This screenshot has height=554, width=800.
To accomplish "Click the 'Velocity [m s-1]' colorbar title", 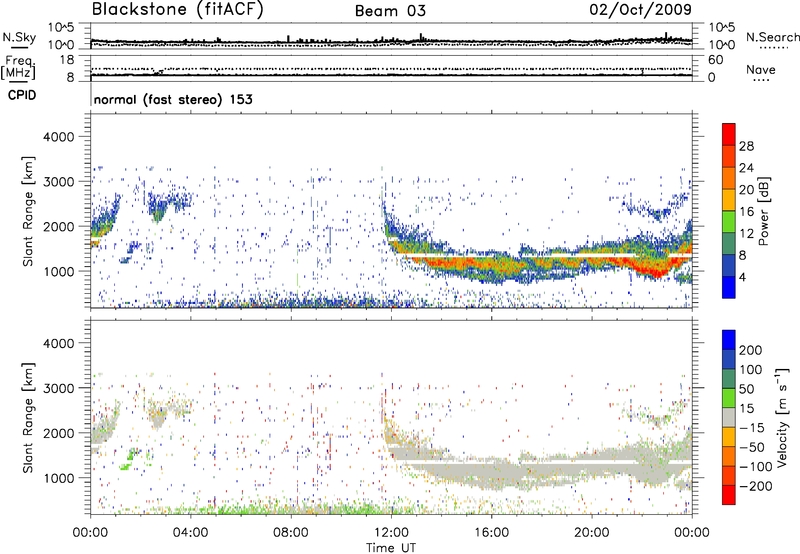I will (782, 417).
